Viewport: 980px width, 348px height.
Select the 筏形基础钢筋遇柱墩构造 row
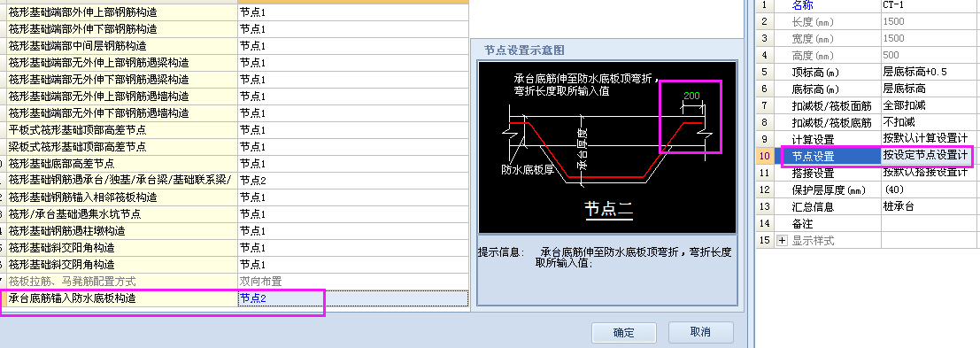[235, 231]
